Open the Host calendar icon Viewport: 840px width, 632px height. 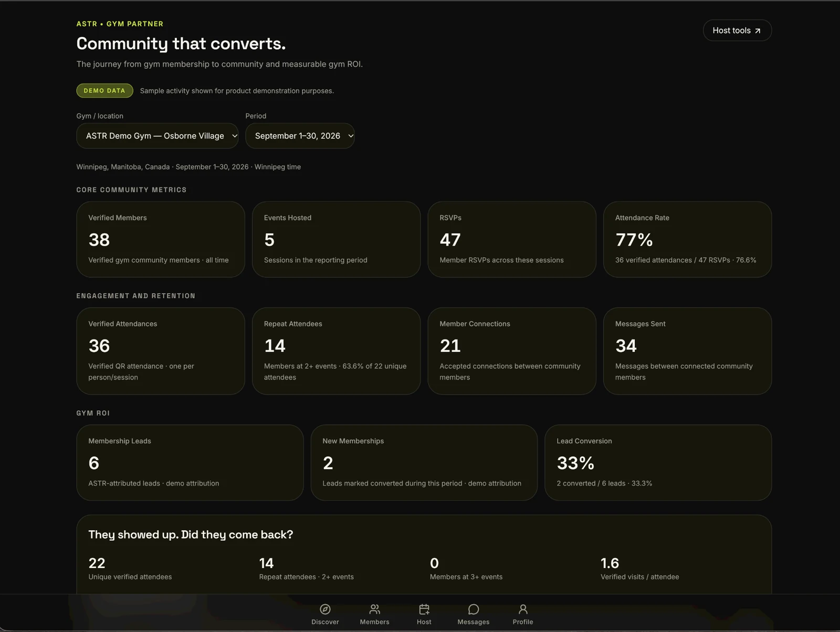pyautogui.click(x=424, y=609)
